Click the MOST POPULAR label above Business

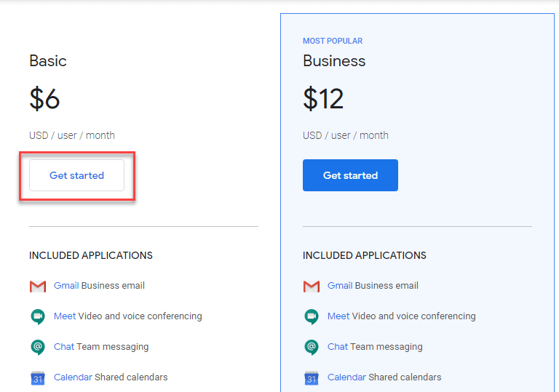(x=333, y=41)
